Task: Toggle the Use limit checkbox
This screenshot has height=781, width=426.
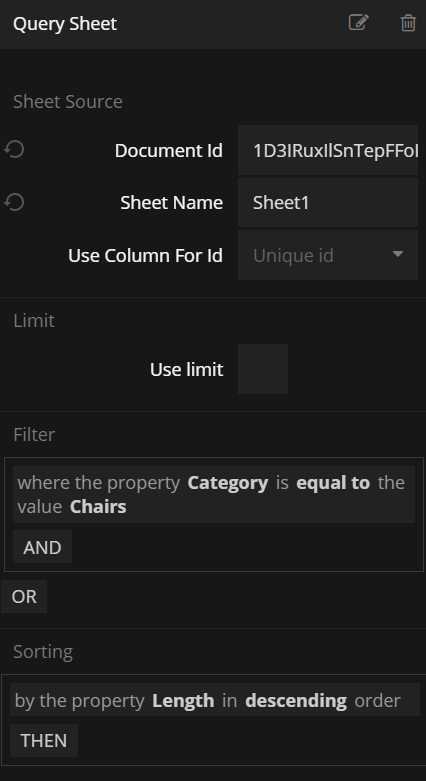Action: (263, 369)
